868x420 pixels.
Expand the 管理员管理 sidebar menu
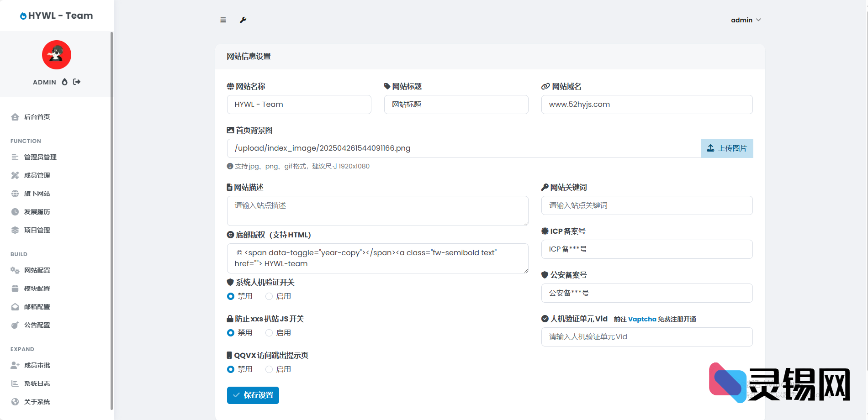pyautogui.click(x=40, y=157)
